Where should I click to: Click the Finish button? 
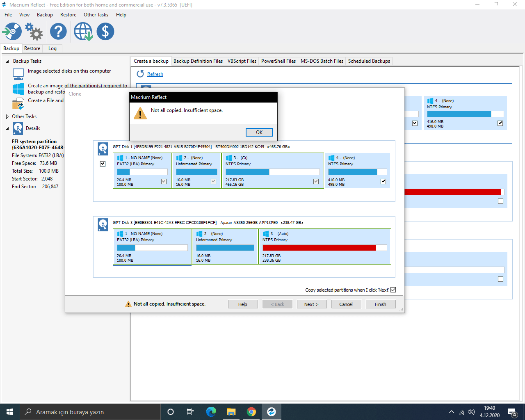381,304
